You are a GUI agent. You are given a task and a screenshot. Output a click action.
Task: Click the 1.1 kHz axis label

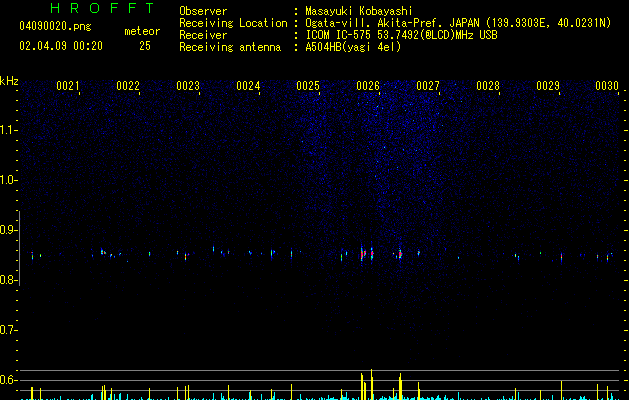click(x=8, y=130)
